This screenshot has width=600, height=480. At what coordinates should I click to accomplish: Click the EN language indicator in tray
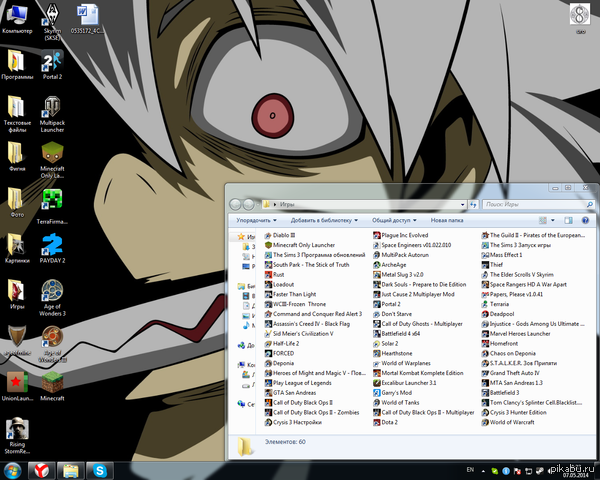470,469
